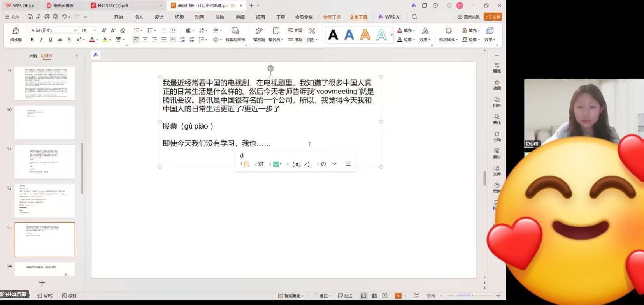This screenshot has height=305, width=644.
Task: Toggle italic formatting
Action: [41, 39]
